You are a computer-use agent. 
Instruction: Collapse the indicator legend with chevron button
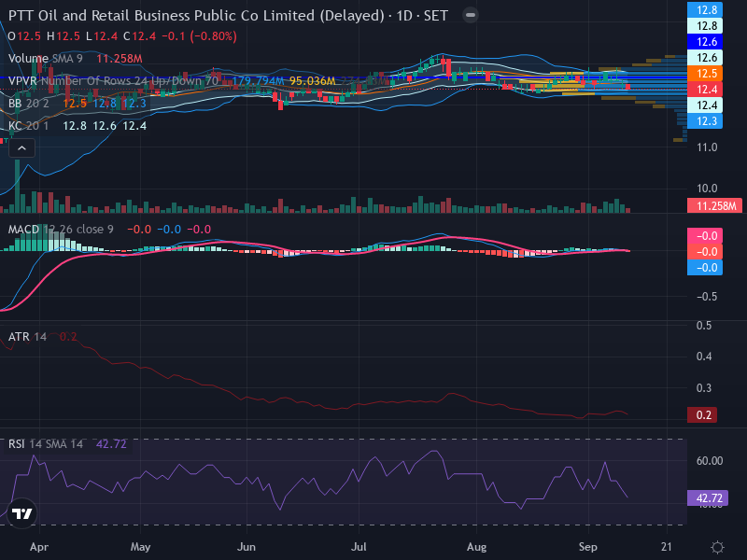pos(21,148)
